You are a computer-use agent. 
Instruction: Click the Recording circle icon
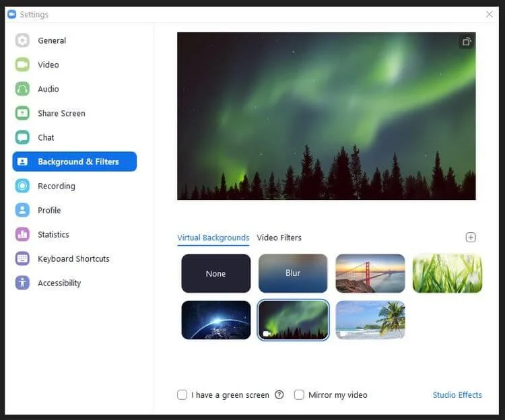[x=22, y=186]
